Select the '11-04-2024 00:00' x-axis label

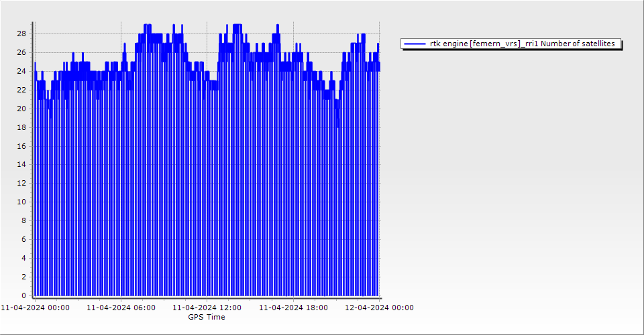(x=35, y=308)
